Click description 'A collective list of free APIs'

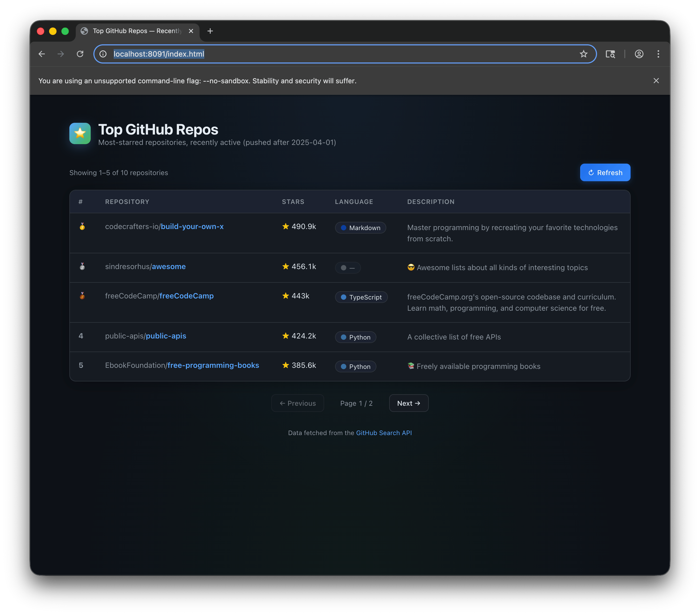click(454, 337)
